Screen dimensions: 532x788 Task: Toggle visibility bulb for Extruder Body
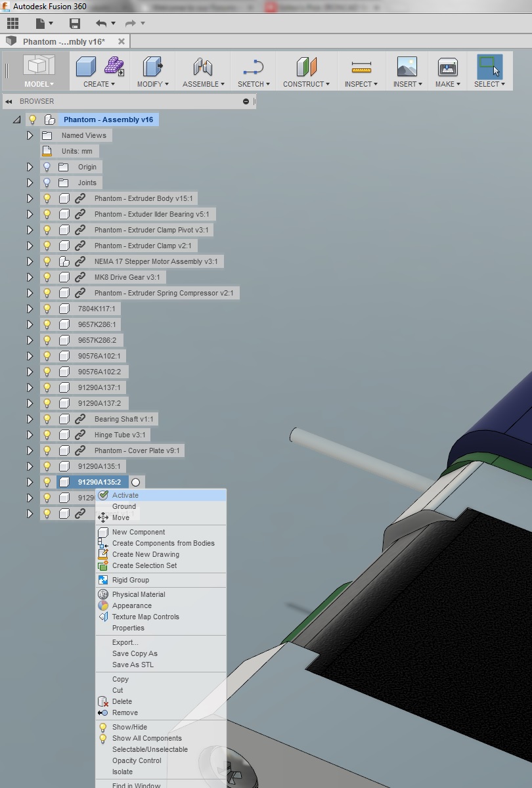coord(47,198)
